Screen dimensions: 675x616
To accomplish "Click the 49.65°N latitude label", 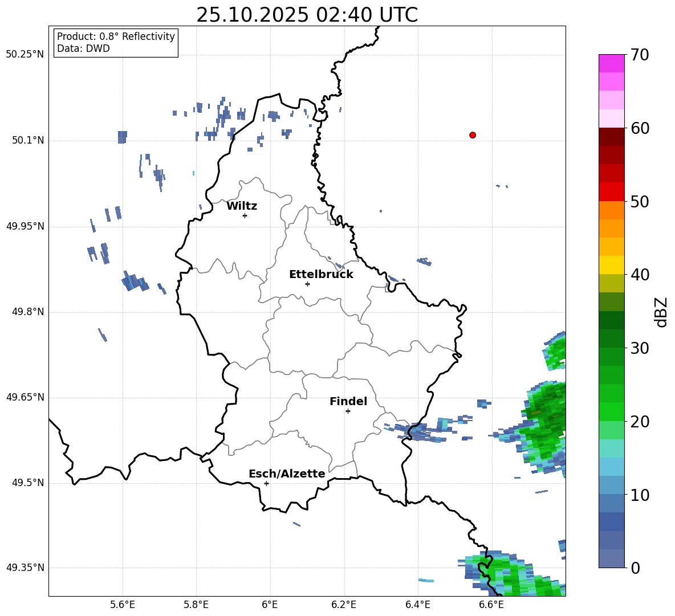I will [25, 397].
